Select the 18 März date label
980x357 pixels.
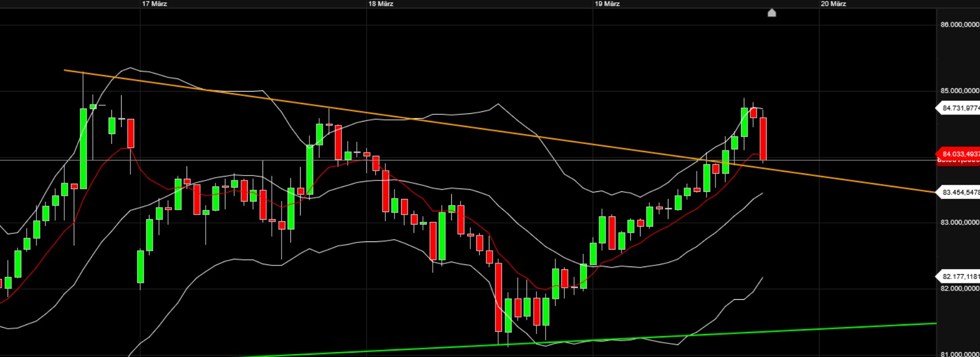381,4
